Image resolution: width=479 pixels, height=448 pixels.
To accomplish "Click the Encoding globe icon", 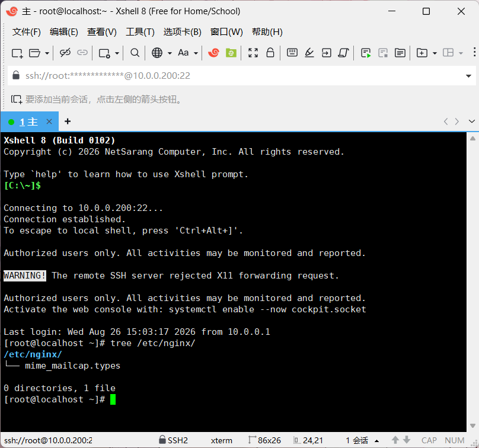I will click(157, 53).
